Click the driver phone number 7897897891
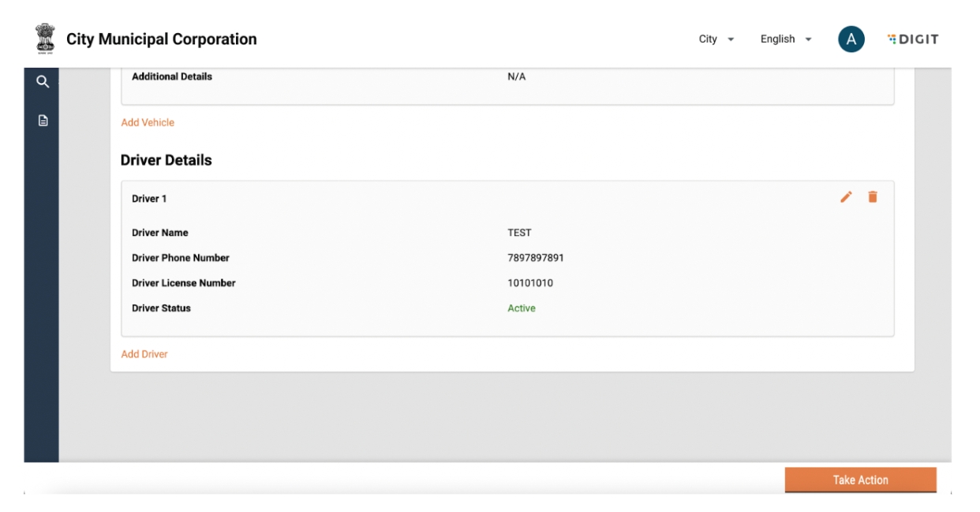The width and height of the screenshot is (980, 512). coord(536,258)
